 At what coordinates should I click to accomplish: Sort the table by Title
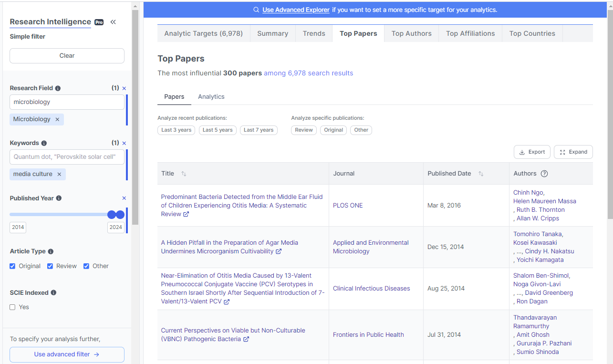coord(184,174)
